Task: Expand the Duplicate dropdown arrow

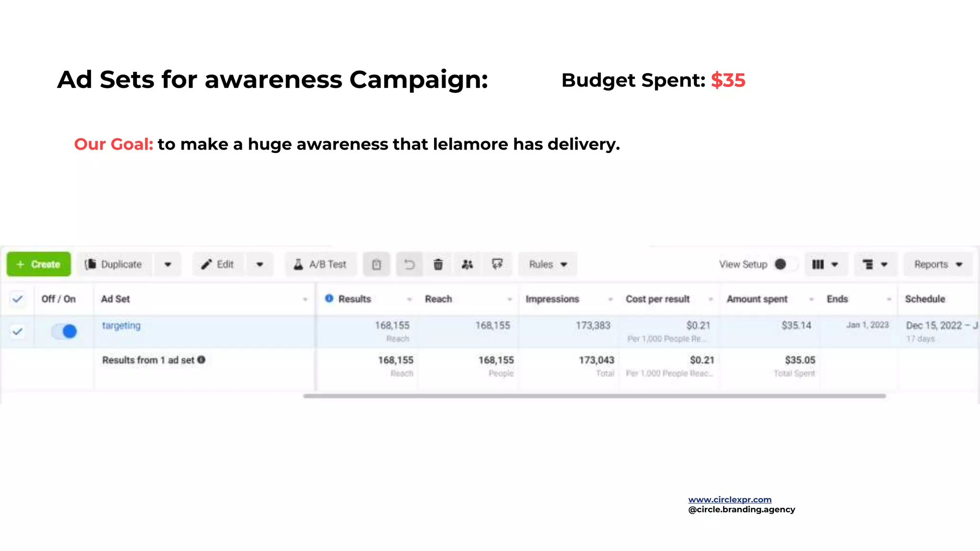Action: [167, 264]
